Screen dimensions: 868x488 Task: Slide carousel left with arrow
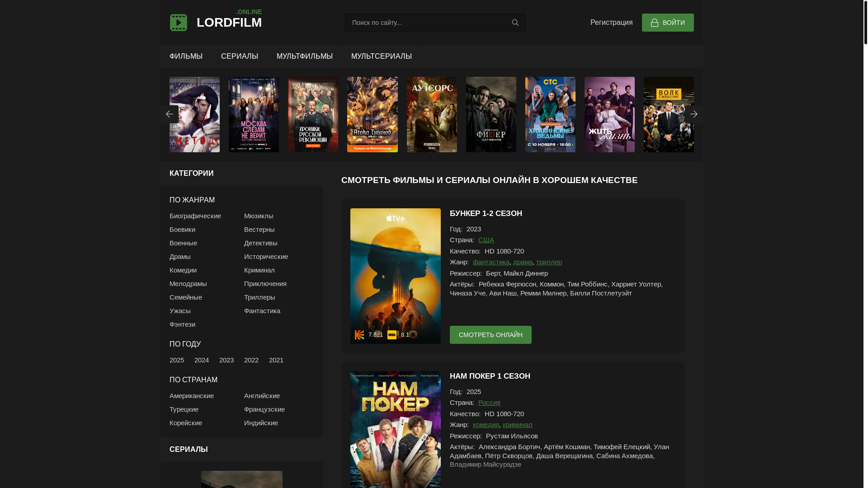point(169,114)
